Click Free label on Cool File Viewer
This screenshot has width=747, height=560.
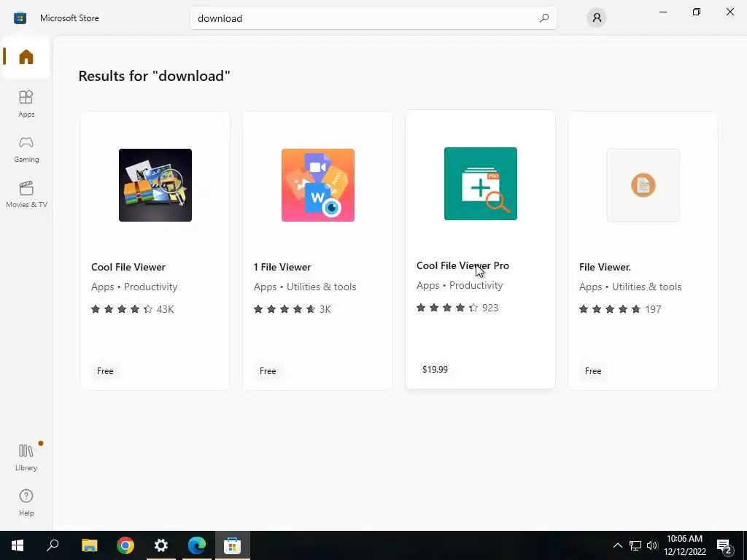[105, 371]
